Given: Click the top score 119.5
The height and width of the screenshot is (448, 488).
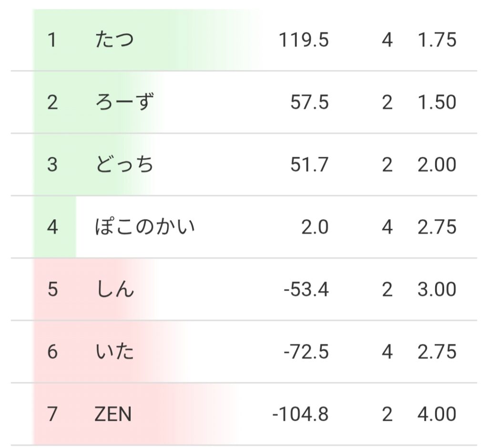Looking at the screenshot, I should [304, 40].
